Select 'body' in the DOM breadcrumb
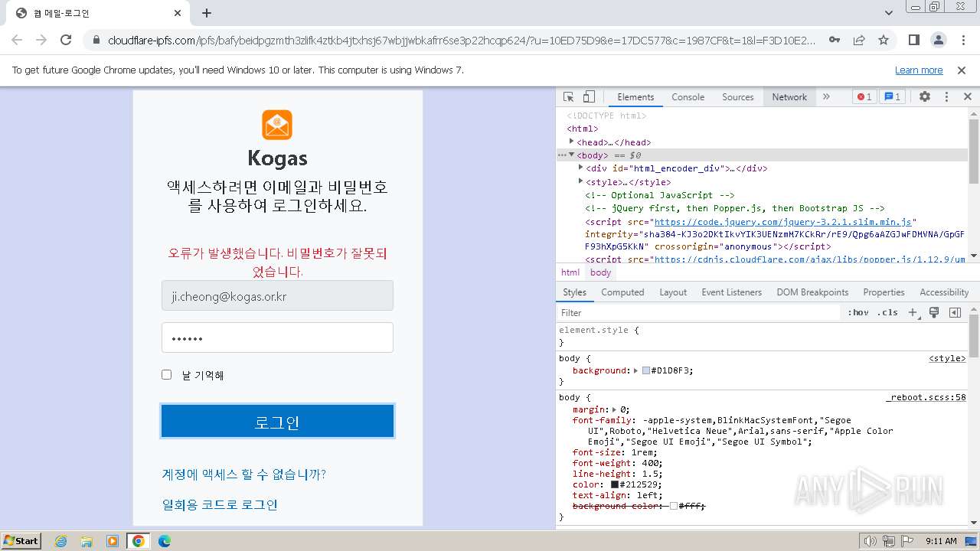980x551 pixels. [601, 272]
